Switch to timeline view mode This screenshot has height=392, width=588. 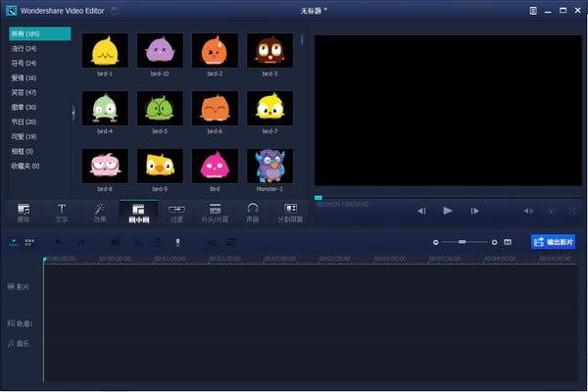pos(14,242)
